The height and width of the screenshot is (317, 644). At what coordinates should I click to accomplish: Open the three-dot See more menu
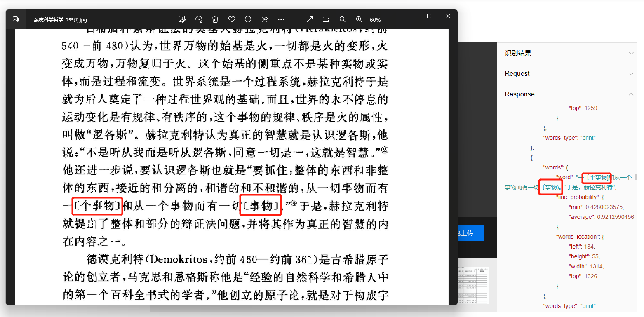click(x=281, y=19)
